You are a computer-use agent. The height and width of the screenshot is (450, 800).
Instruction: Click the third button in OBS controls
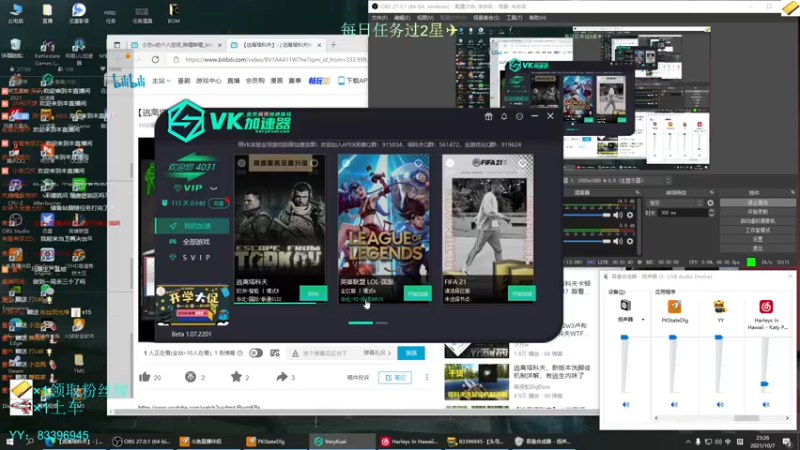(757, 221)
